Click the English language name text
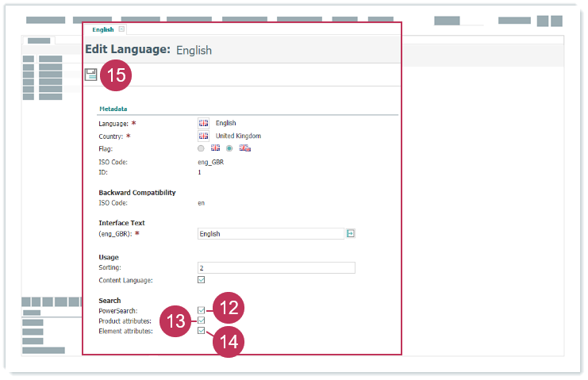Viewport: 588px width, 380px height. tap(225, 123)
